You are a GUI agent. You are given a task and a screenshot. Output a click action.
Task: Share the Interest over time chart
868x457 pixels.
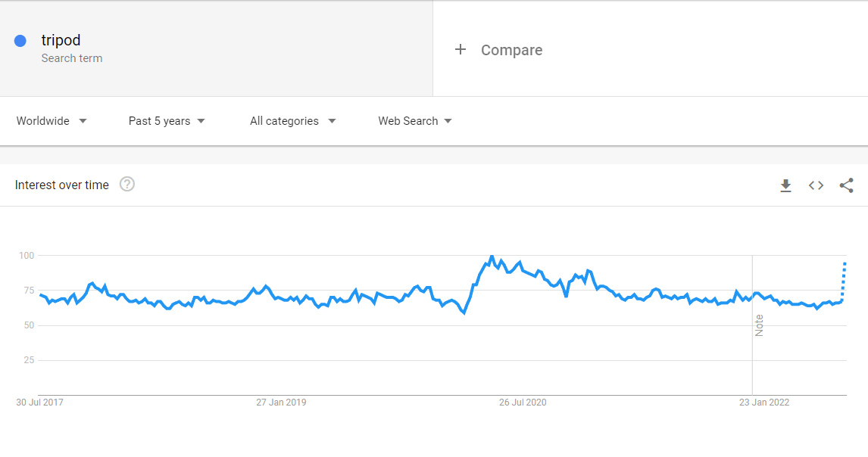point(846,185)
